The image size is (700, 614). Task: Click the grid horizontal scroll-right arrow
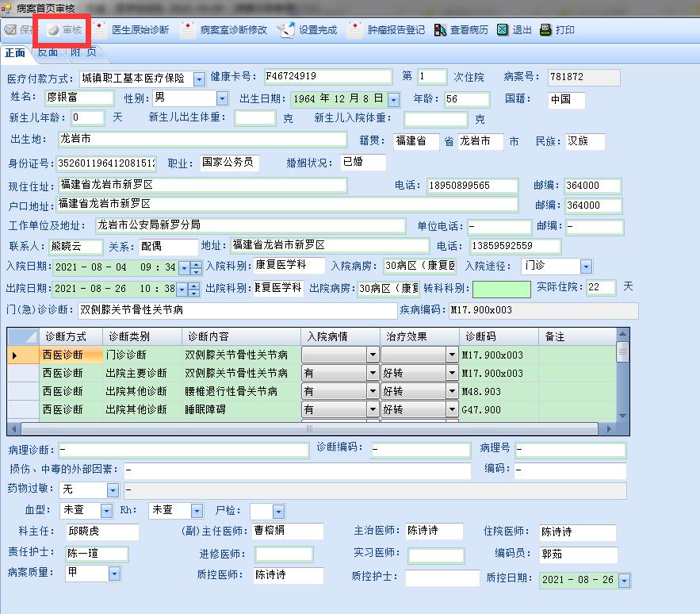609,429
